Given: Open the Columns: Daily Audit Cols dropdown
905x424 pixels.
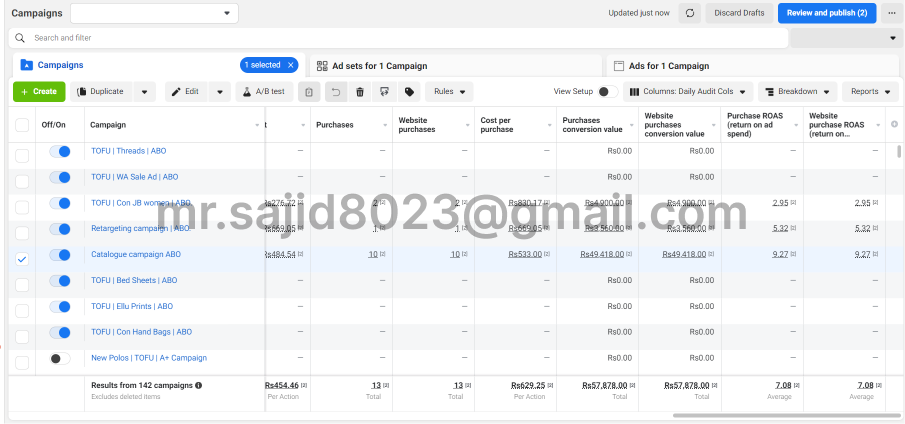Looking at the screenshot, I should point(688,92).
